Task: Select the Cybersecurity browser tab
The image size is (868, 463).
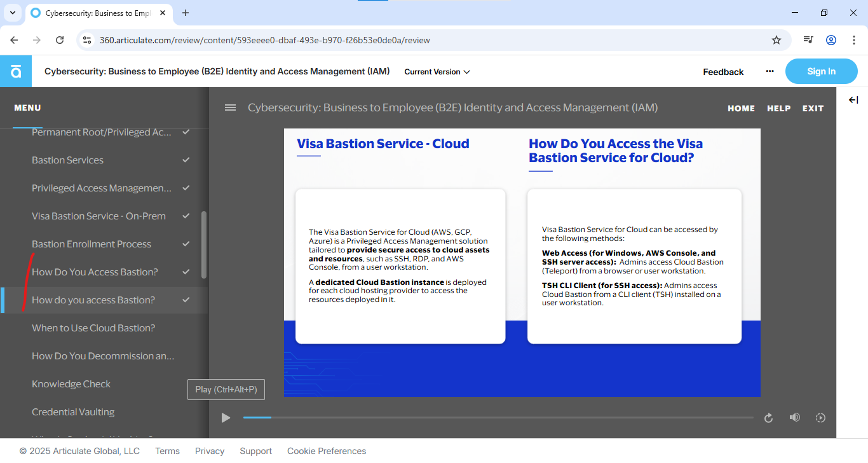Action: click(x=98, y=13)
